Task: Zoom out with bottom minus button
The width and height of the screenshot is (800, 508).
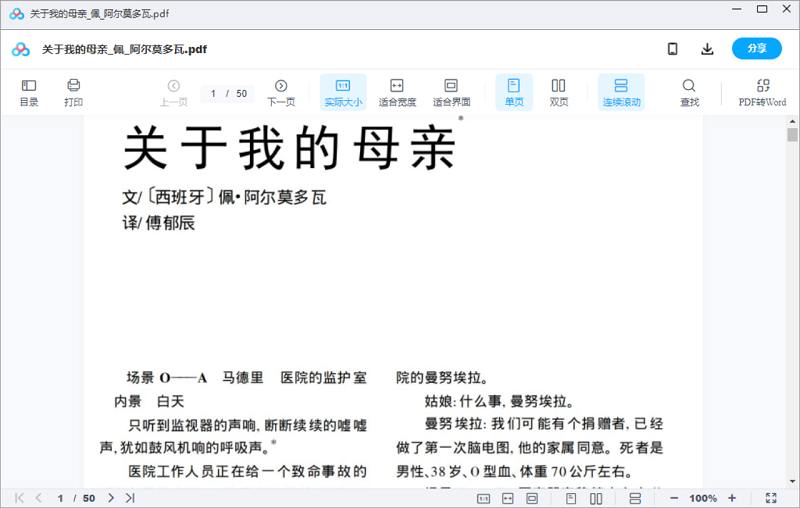Action: [x=674, y=498]
